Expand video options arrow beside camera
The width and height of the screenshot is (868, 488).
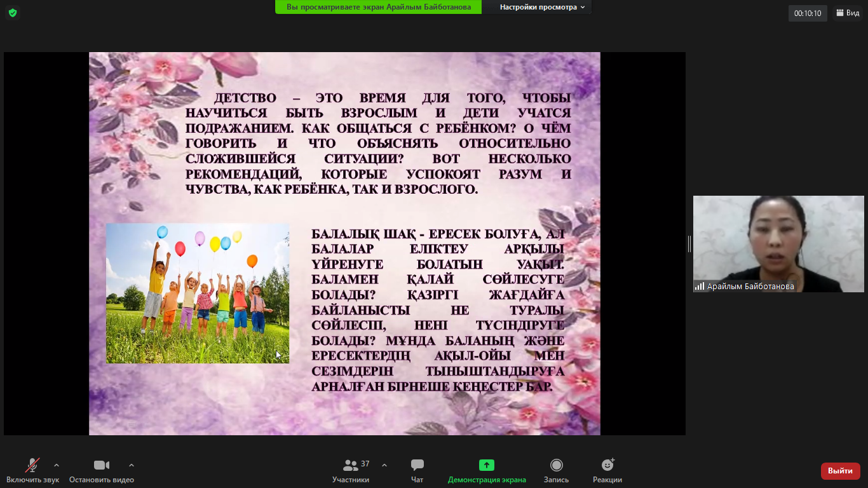[x=132, y=465]
